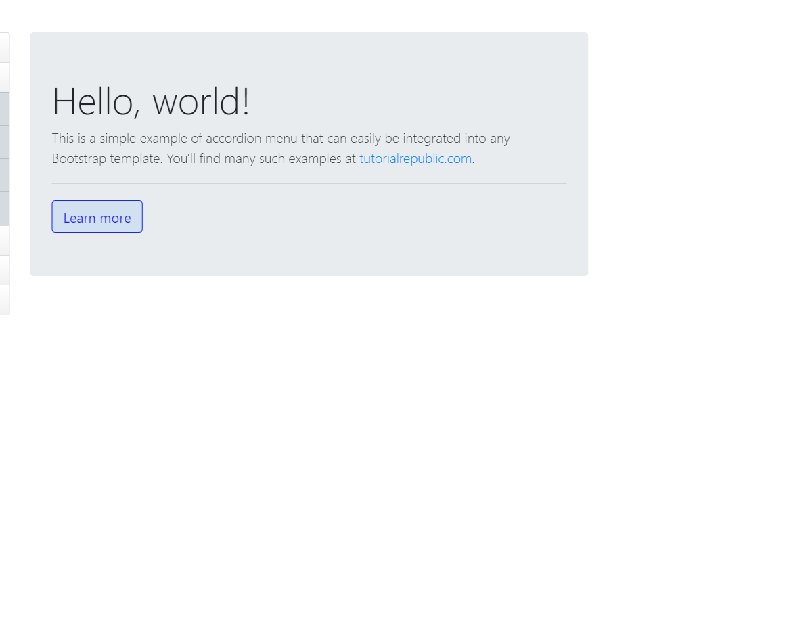Click the word "Bootstrap" in the description
The height and width of the screenshot is (644, 812).
pyautogui.click(x=79, y=159)
